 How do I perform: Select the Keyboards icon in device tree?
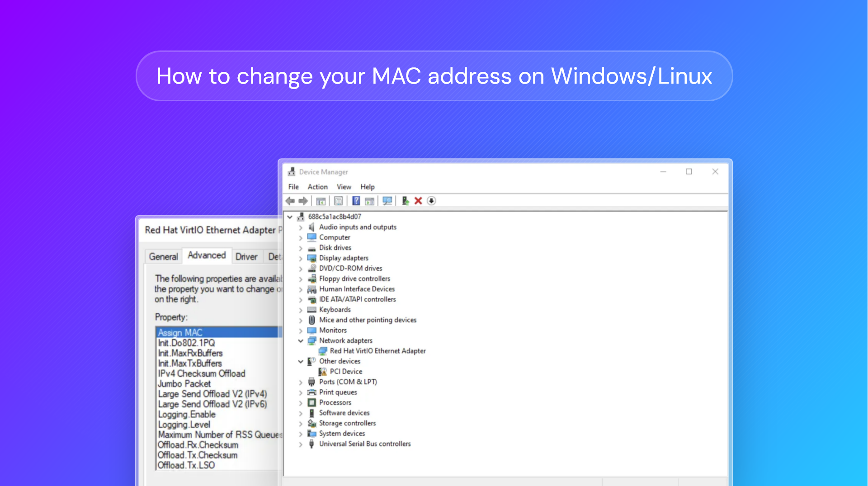(x=311, y=310)
